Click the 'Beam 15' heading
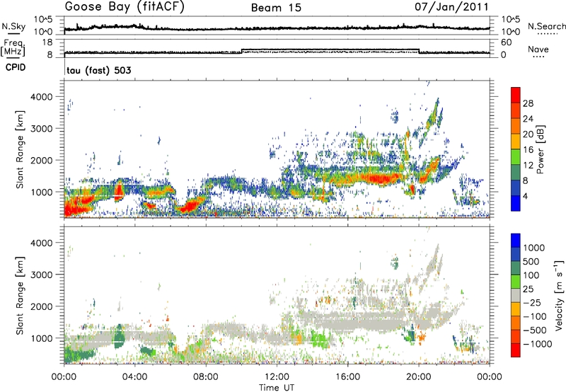The image size is (566, 392). [276, 8]
